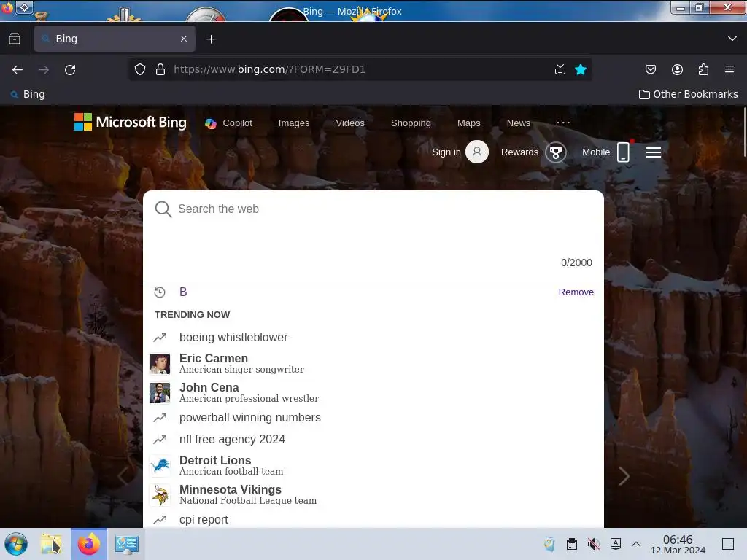Click the Pocket save icon in the address bar

coord(560,69)
